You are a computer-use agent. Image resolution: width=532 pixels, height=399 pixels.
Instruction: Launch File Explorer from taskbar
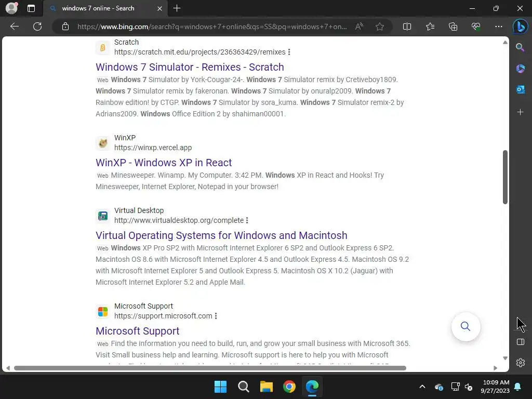[x=267, y=387]
